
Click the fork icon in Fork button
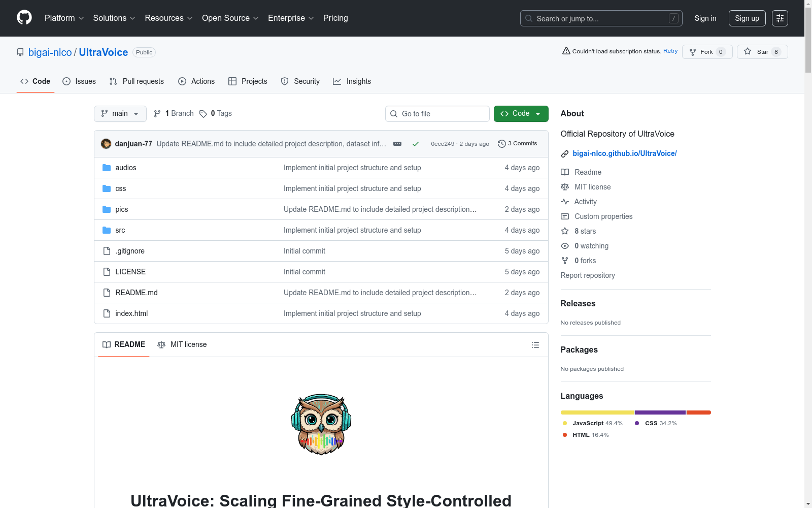693,52
